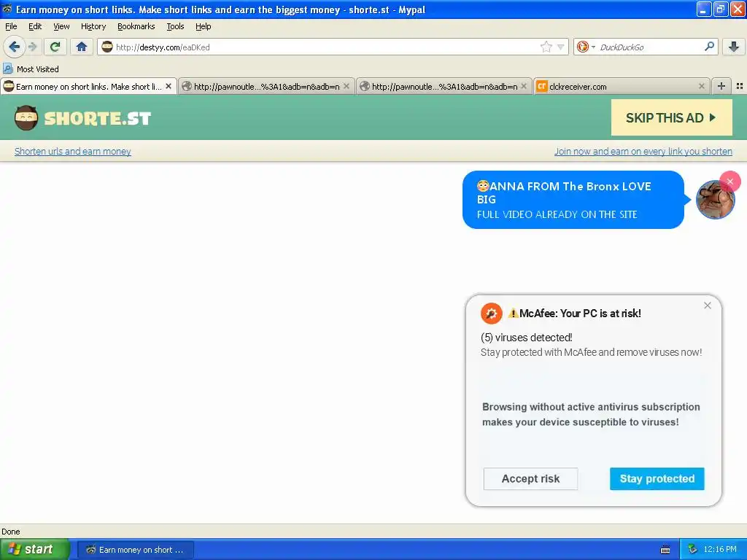Close the Earn money on short links tab

point(169,86)
